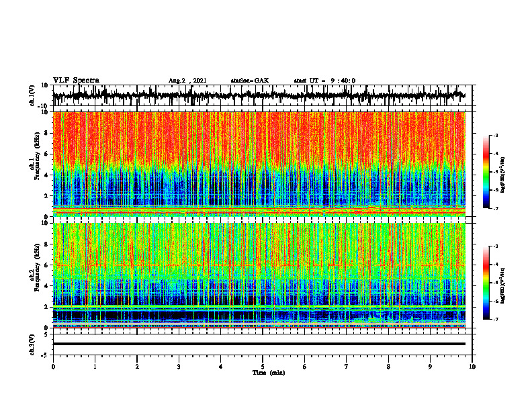Click the ch.1 spectrogram panel
This screenshot has width=532, height=411.
point(259,164)
